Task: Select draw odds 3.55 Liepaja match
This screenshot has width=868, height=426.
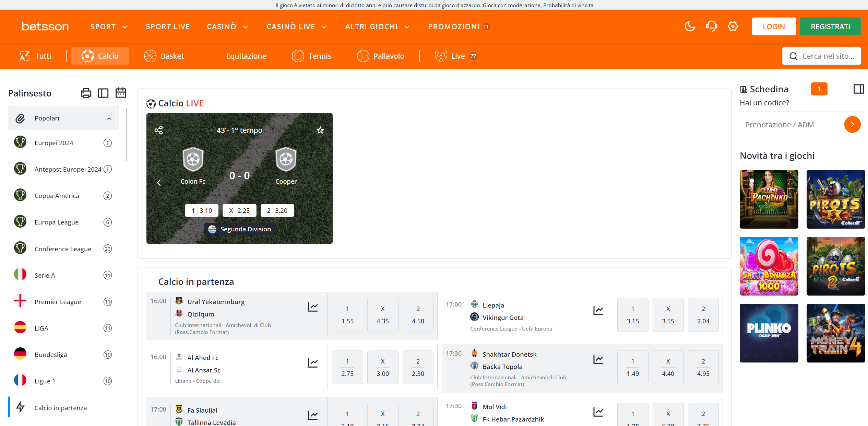Action: pyautogui.click(x=668, y=315)
